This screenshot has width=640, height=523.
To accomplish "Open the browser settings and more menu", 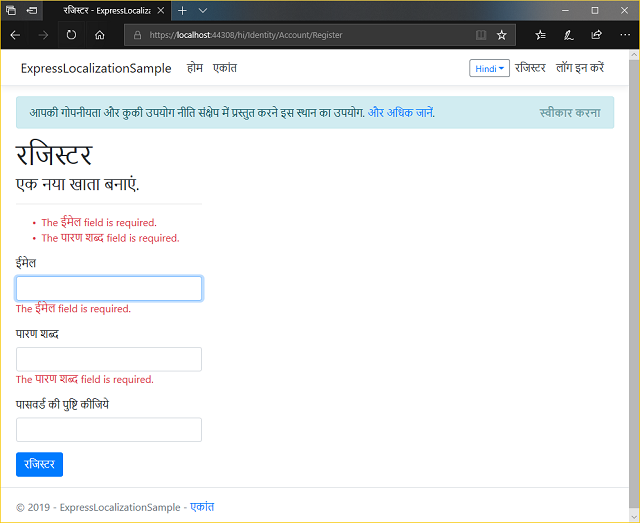I will [x=624, y=34].
